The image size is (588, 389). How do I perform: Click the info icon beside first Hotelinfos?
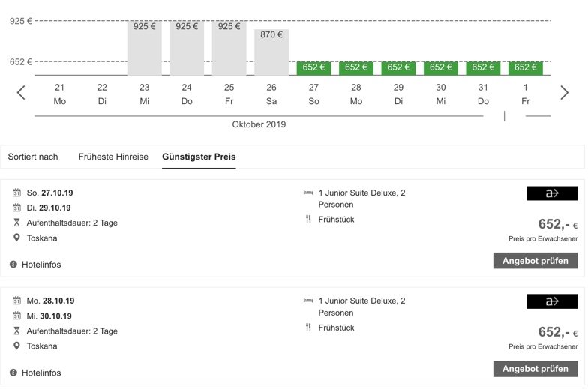pos(13,265)
